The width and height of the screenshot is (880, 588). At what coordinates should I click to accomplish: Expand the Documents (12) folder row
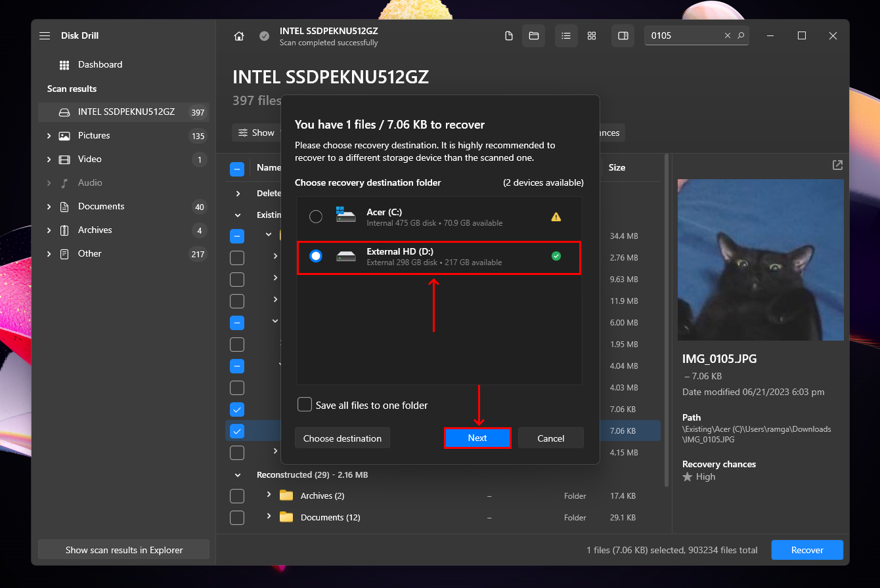pos(269,516)
